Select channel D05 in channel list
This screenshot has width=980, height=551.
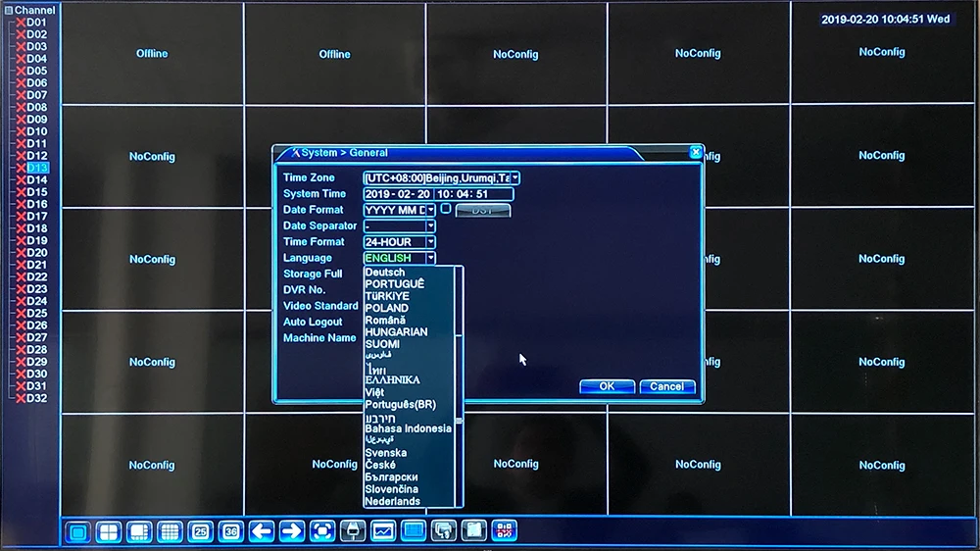click(36, 71)
